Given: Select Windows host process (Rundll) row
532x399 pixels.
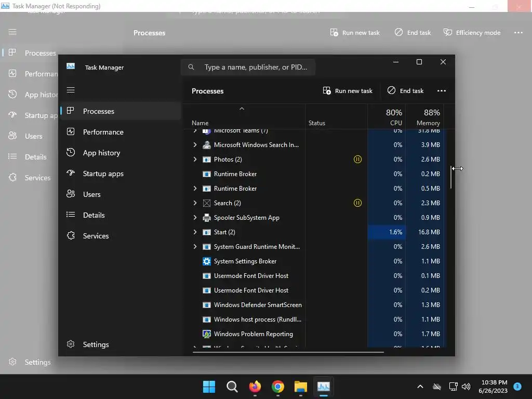Looking at the screenshot, I should point(314,320).
